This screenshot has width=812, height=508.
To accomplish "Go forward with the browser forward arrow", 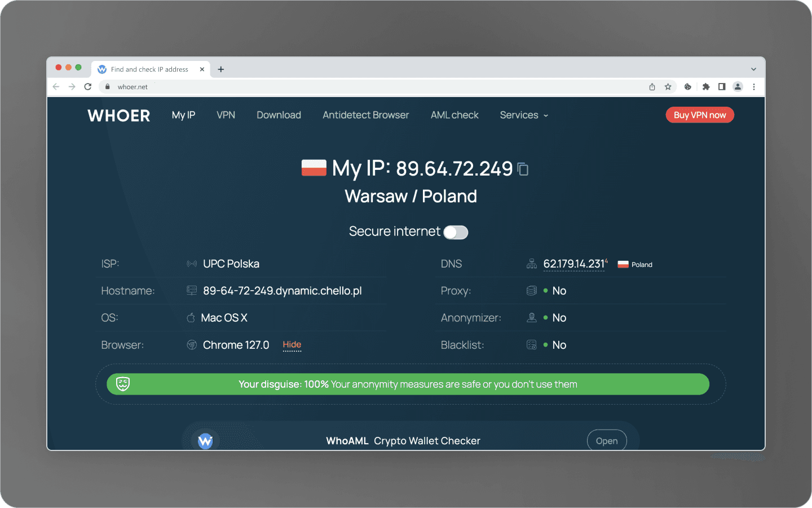I will point(72,86).
